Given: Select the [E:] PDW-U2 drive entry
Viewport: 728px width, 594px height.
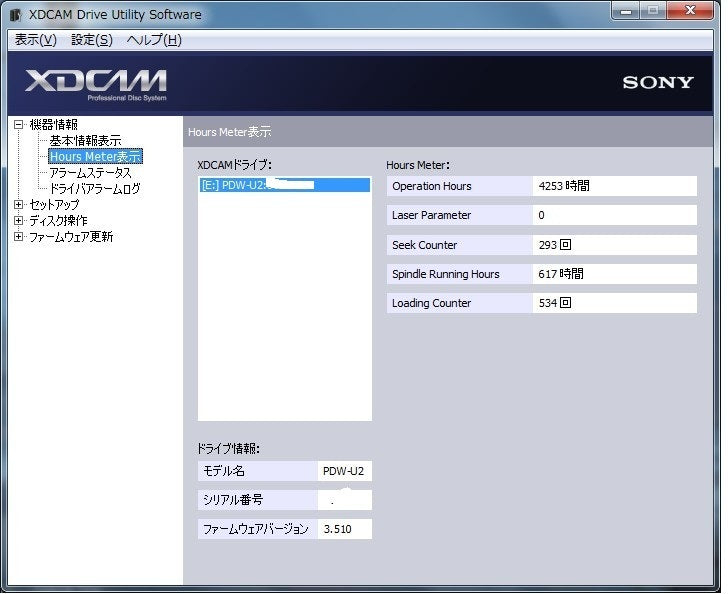Looking at the screenshot, I should [285, 185].
